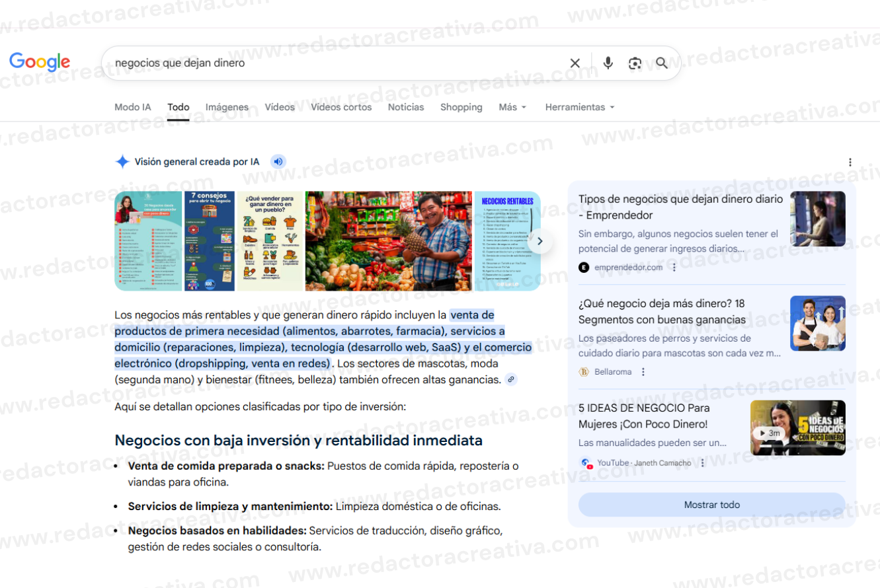Open the Herramientas dropdown

[580, 107]
